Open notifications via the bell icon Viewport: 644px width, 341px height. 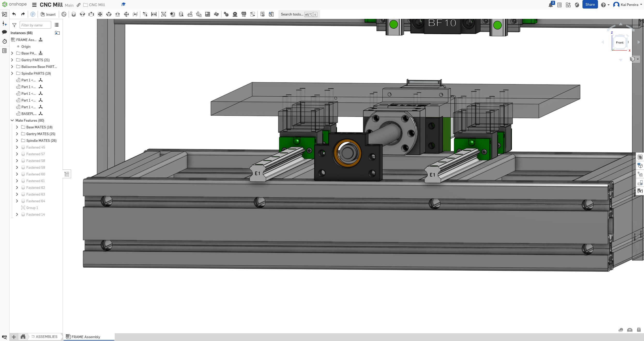pyautogui.click(x=551, y=4)
